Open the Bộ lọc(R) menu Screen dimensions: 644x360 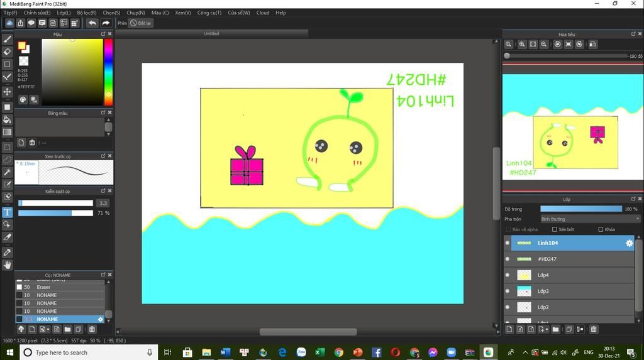pos(87,13)
